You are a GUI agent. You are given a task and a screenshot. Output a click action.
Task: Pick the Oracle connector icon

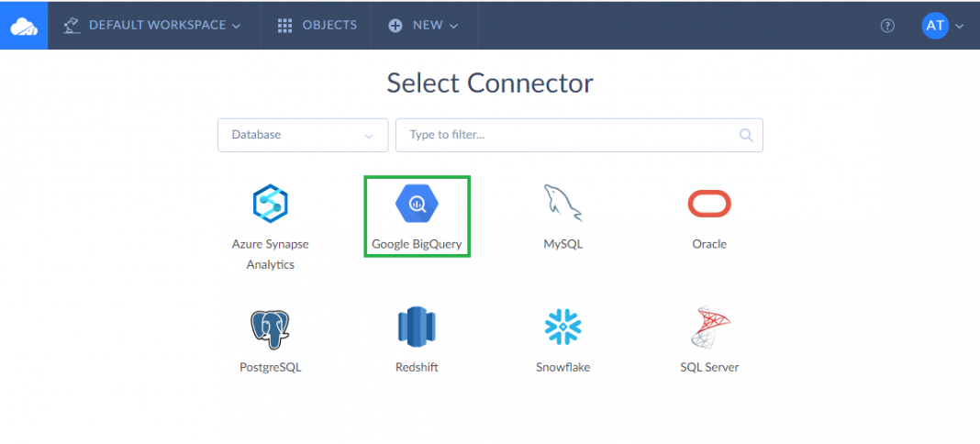point(709,204)
